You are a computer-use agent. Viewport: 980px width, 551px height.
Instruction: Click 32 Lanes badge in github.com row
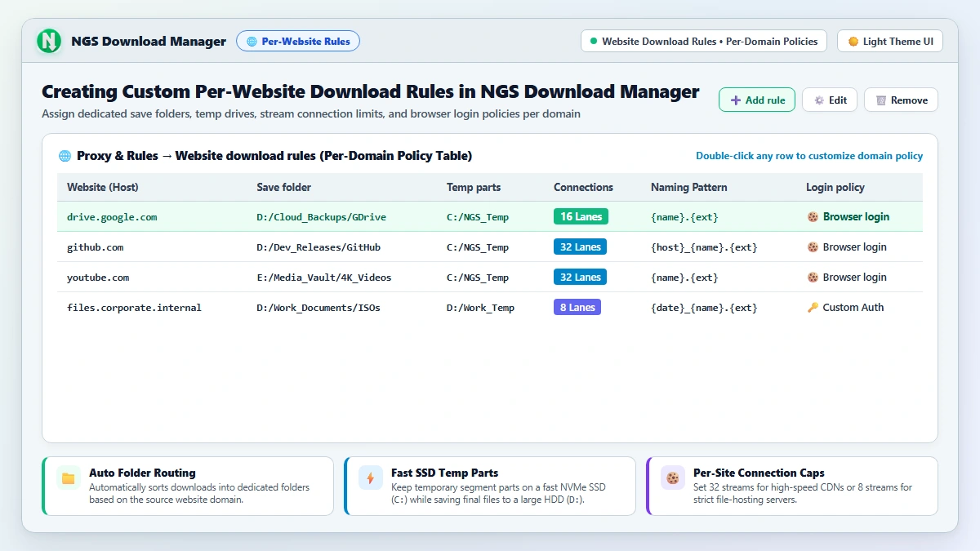(581, 247)
